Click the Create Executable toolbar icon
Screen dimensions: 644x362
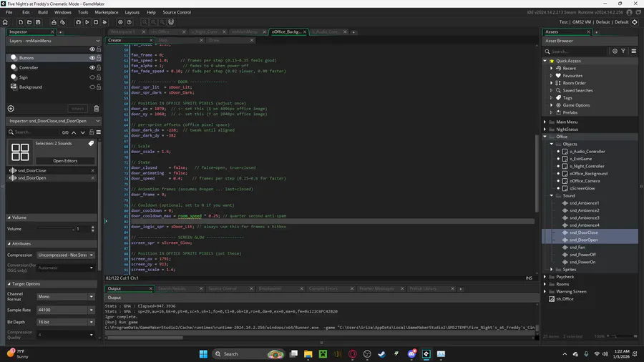coord(54,22)
